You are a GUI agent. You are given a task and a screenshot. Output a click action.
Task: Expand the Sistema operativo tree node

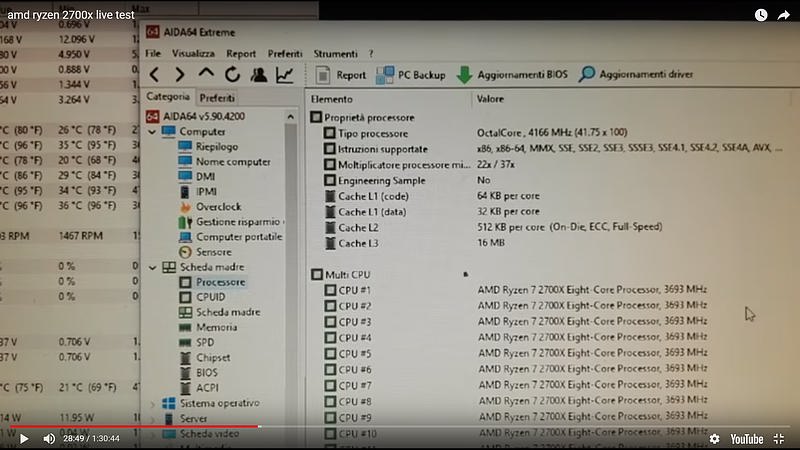click(153, 404)
